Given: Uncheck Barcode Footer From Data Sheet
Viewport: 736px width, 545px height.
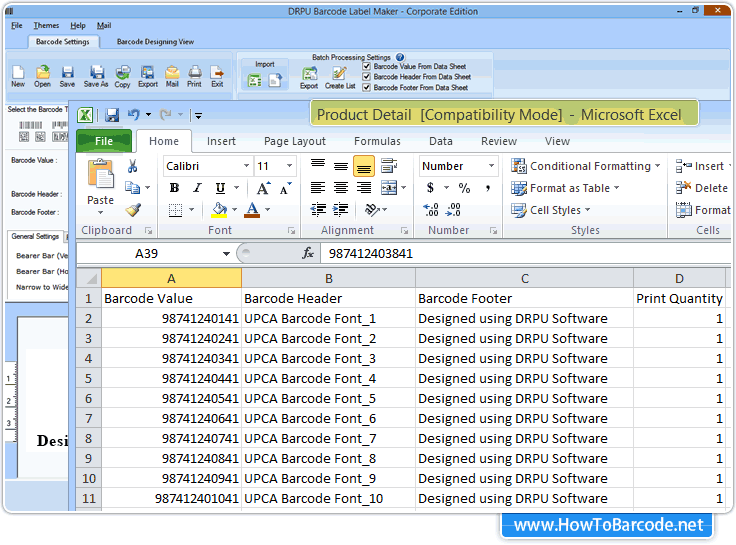Looking at the screenshot, I should [367, 87].
